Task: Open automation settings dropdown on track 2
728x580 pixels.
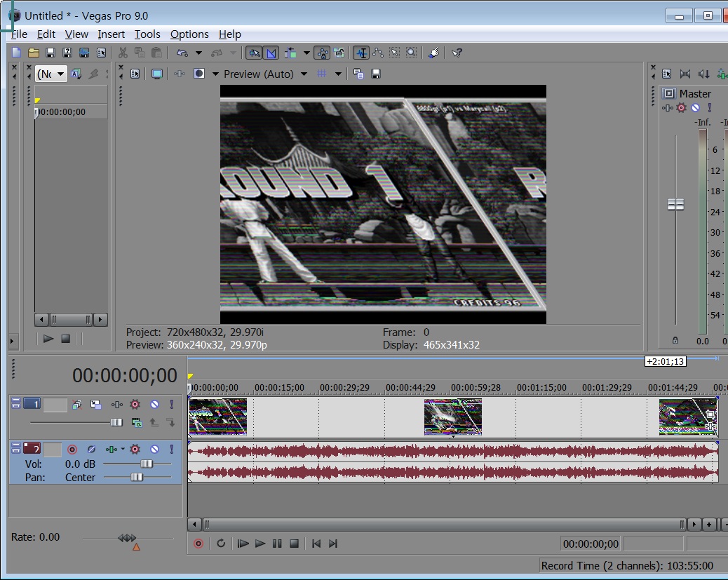Action: coord(123,449)
